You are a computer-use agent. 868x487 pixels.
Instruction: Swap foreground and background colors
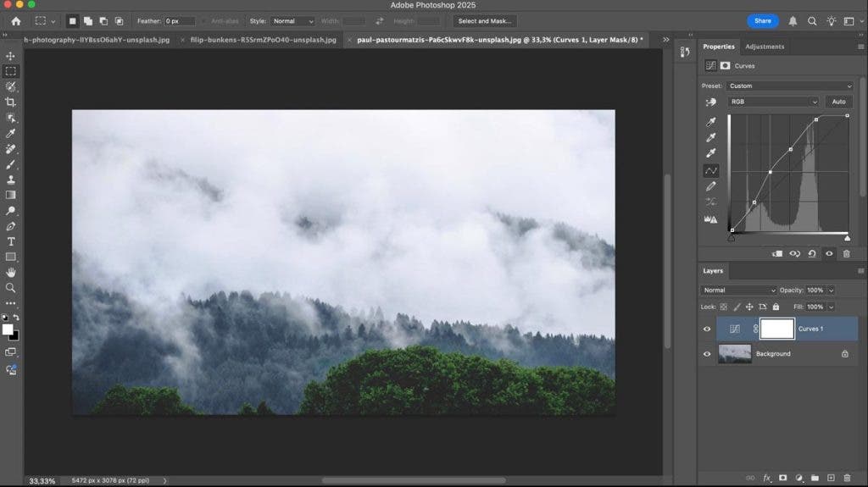coord(16,318)
